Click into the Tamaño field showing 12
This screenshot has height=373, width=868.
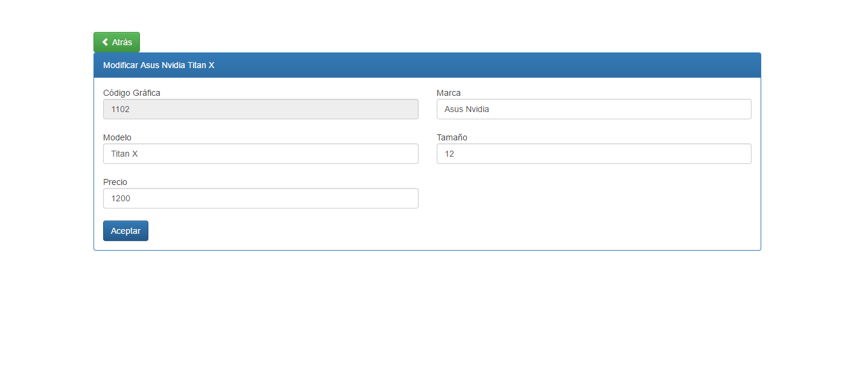(594, 154)
